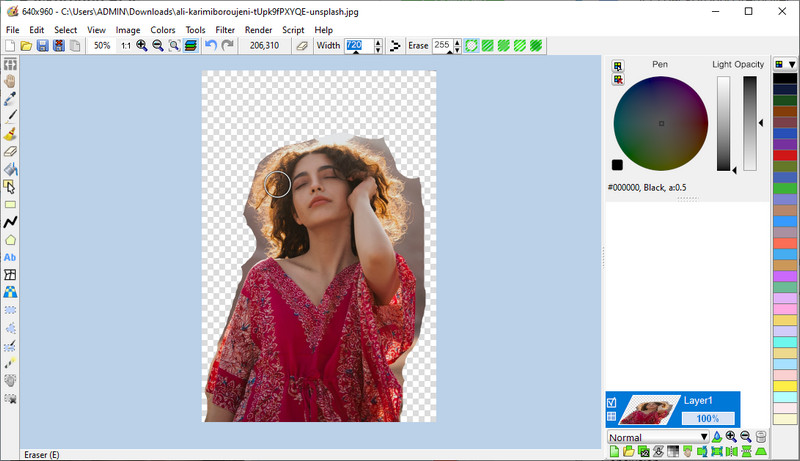Save the image with the floppy icon
Image resolution: width=800 pixels, height=461 pixels.
click(43, 46)
